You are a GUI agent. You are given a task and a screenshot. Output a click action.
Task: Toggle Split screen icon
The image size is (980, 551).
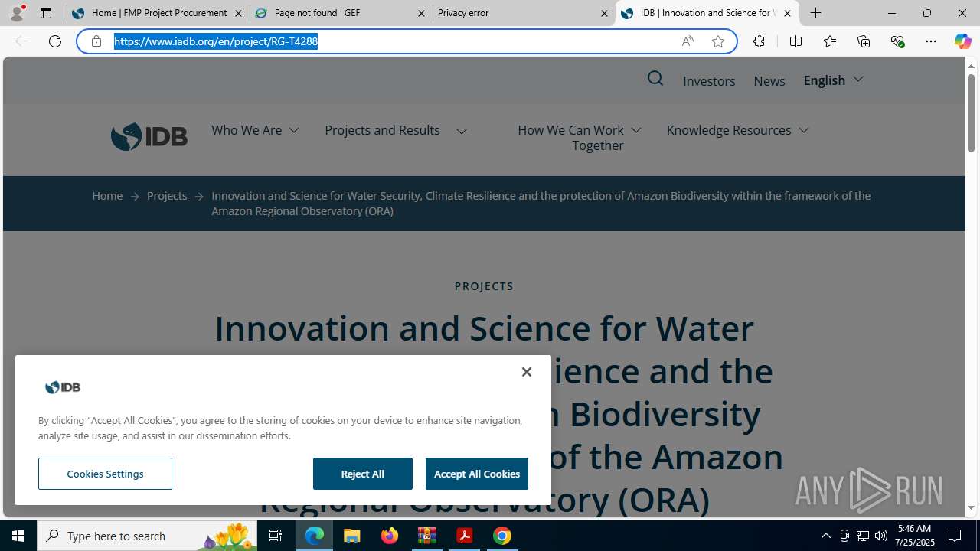795,41
